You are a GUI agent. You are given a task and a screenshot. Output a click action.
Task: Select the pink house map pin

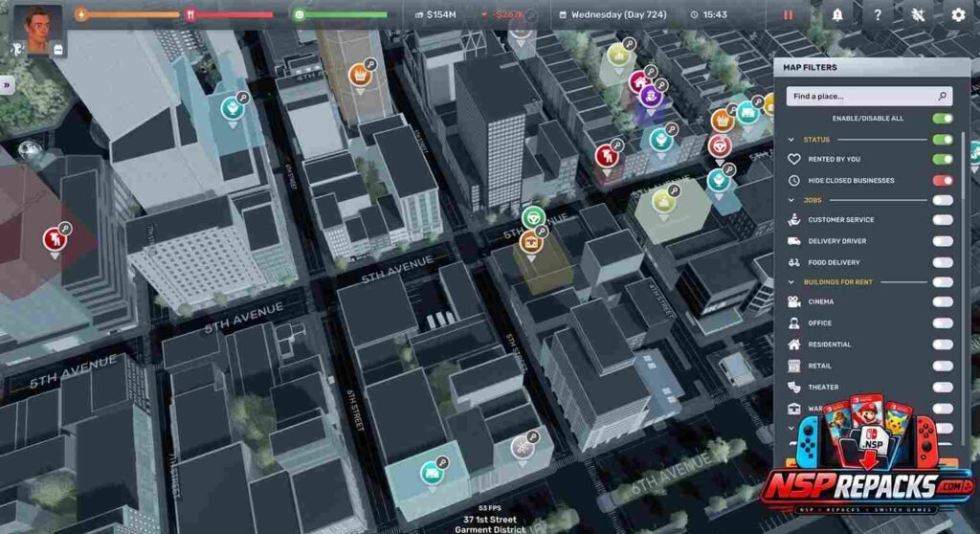[638, 81]
